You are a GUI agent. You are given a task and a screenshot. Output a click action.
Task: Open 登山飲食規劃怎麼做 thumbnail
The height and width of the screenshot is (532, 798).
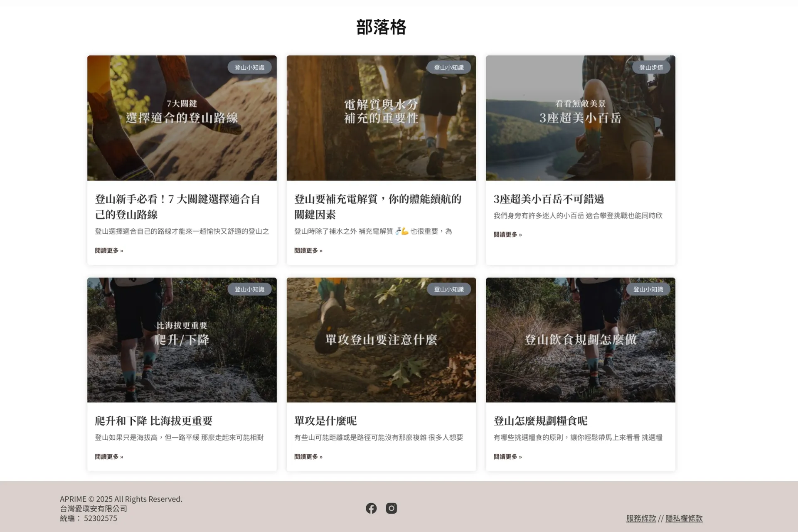(x=580, y=362)
